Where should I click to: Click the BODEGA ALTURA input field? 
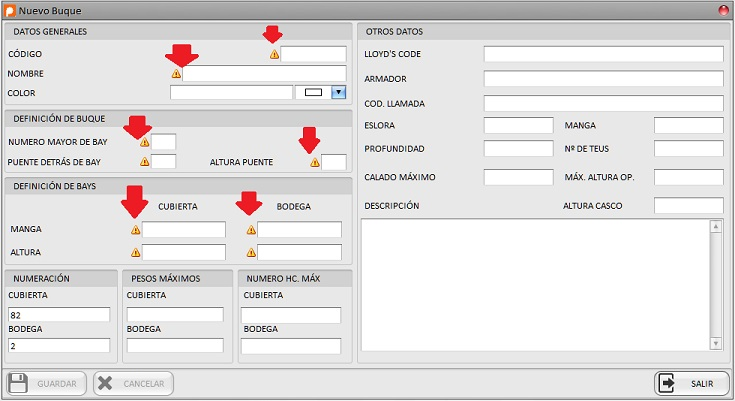[300, 252]
